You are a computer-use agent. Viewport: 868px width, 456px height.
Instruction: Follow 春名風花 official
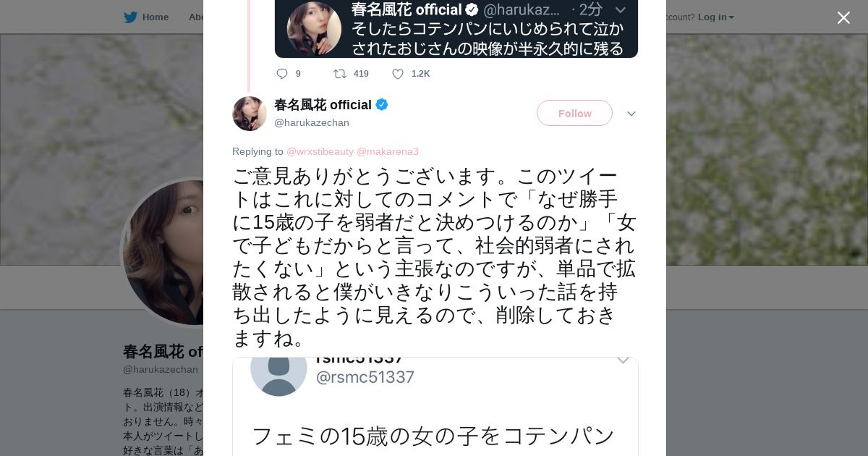tap(574, 114)
